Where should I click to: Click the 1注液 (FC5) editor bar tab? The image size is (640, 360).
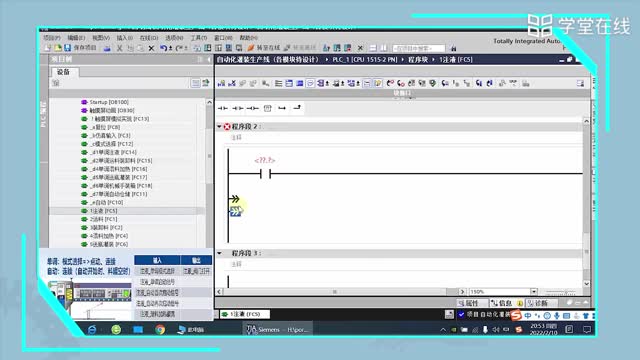coord(245,314)
